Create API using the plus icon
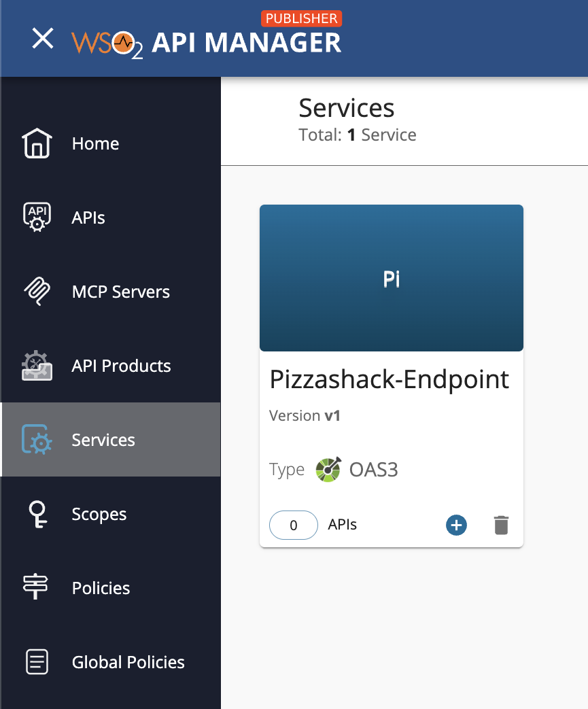Viewport: 588px width, 709px height. click(x=456, y=525)
